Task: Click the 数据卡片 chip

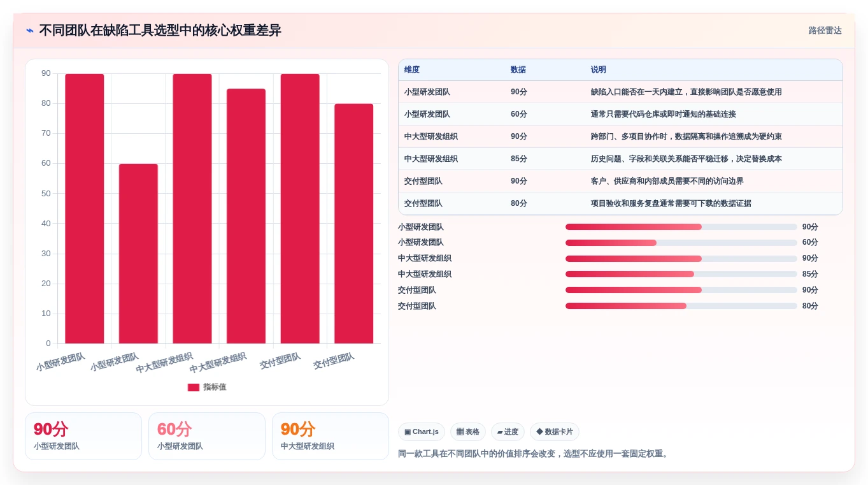Action: (x=555, y=432)
